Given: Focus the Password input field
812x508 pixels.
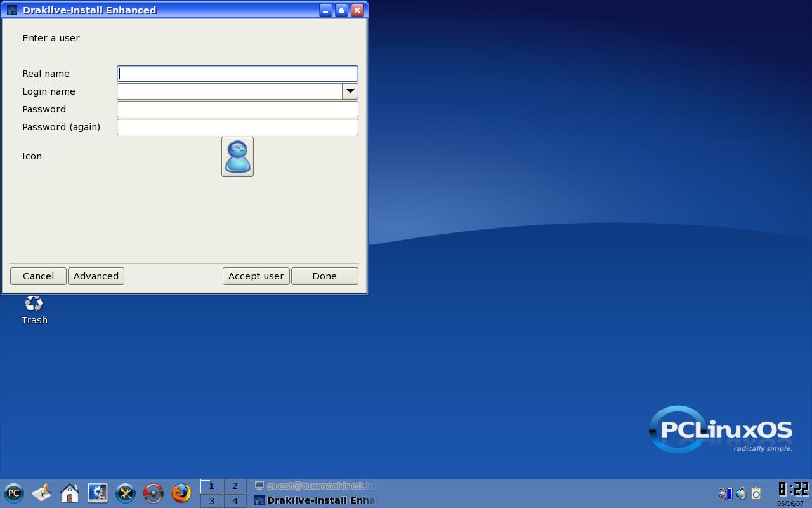Looking at the screenshot, I should pos(237,109).
